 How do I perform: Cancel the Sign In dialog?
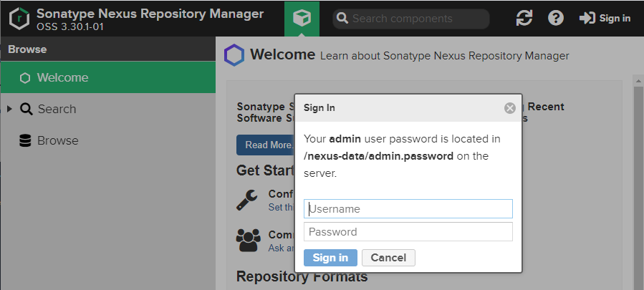(x=388, y=258)
